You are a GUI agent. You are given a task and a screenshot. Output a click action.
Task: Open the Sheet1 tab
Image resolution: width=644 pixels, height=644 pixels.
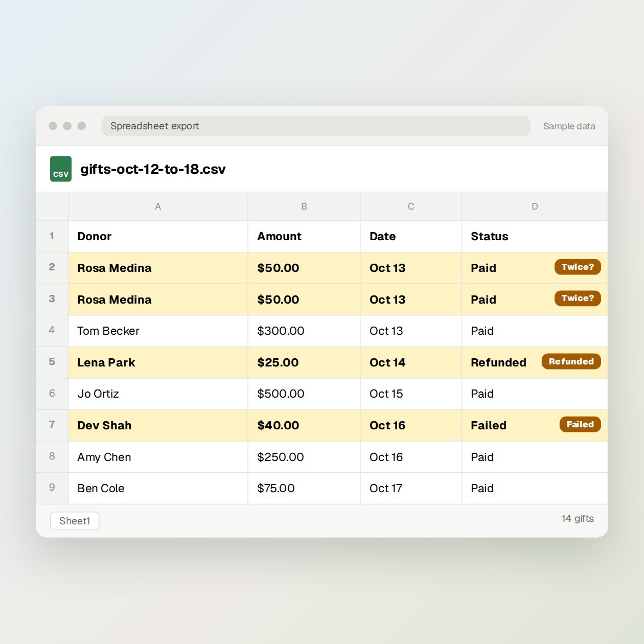[75, 521]
